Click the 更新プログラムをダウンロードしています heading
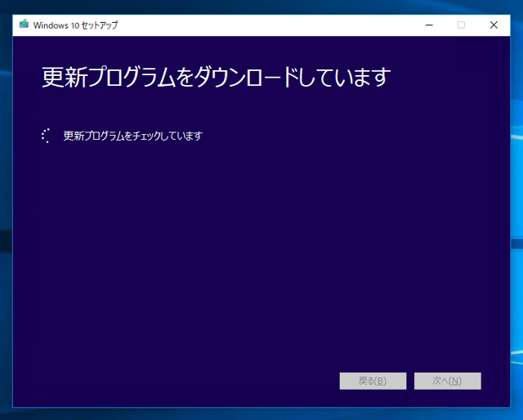Screen dimensions: 523x420 click(216, 77)
